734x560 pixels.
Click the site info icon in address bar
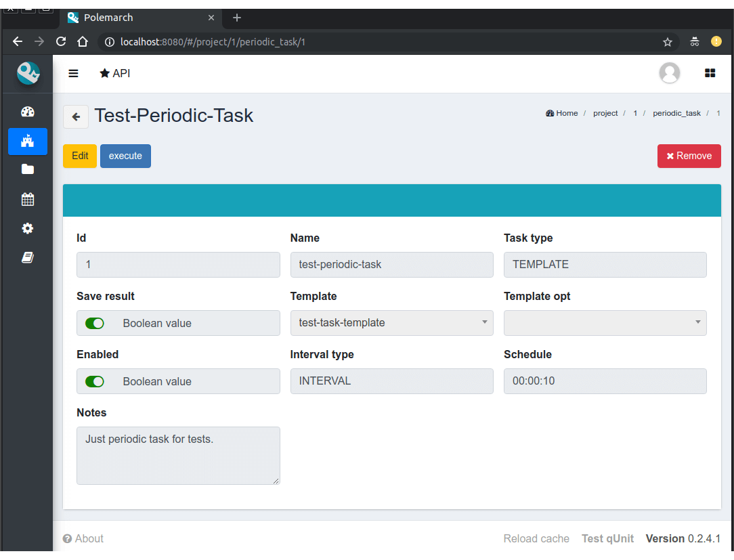pos(110,42)
